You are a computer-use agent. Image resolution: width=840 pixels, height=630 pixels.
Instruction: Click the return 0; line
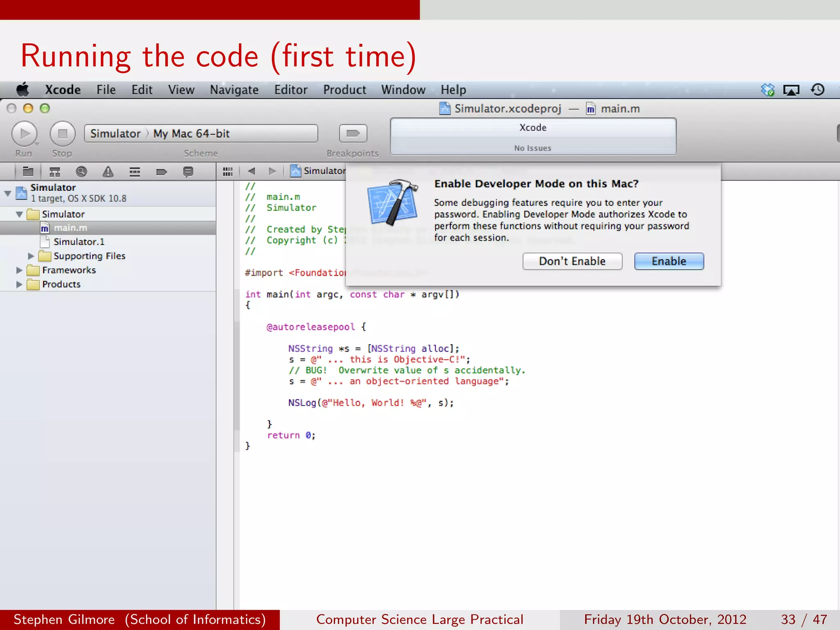point(291,435)
